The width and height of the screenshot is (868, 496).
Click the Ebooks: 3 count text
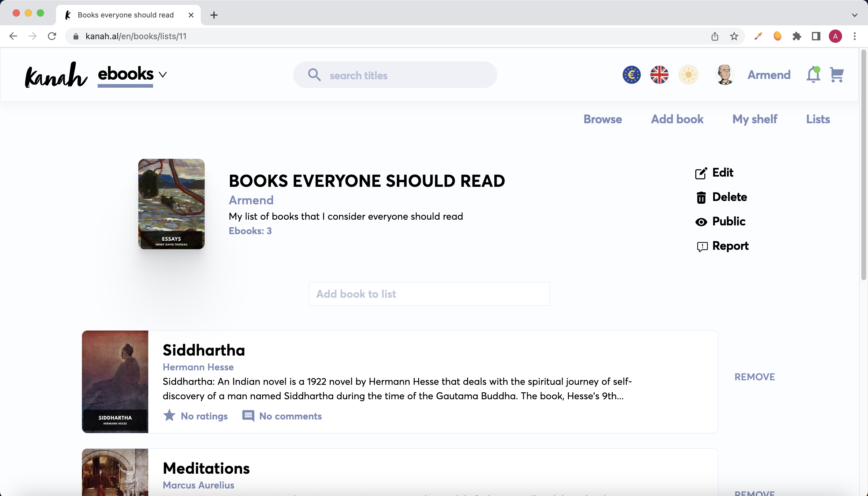click(250, 231)
